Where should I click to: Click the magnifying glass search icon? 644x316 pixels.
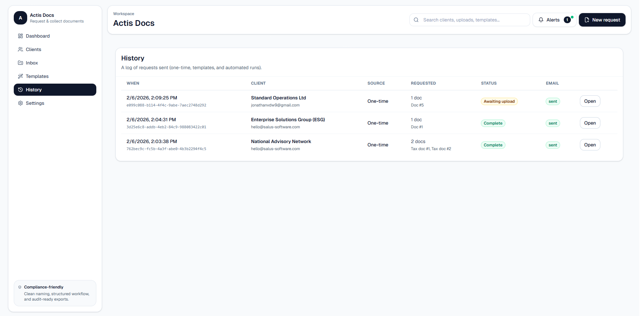coord(416,19)
